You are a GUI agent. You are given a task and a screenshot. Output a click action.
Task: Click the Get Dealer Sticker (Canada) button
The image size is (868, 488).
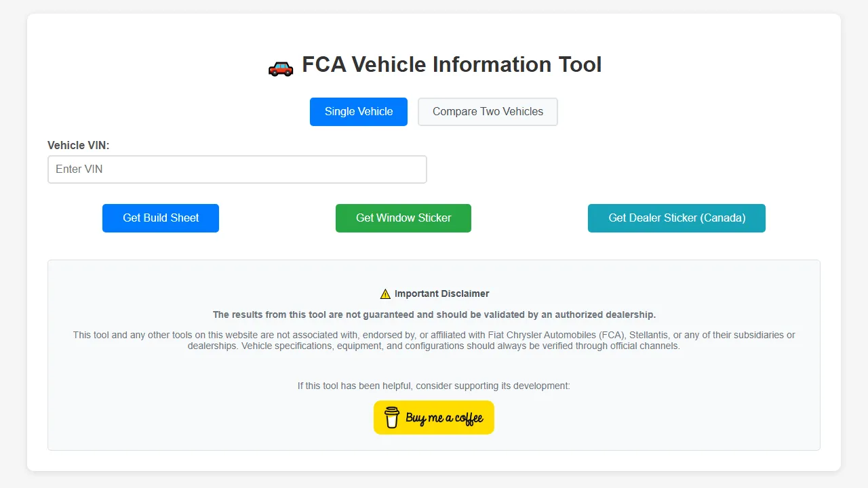pyautogui.click(x=676, y=218)
